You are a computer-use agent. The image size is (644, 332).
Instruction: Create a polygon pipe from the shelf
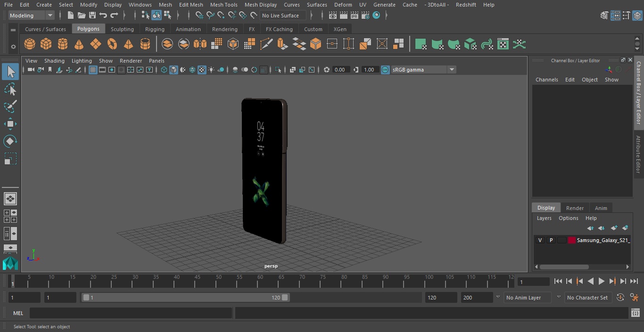[x=145, y=44]
